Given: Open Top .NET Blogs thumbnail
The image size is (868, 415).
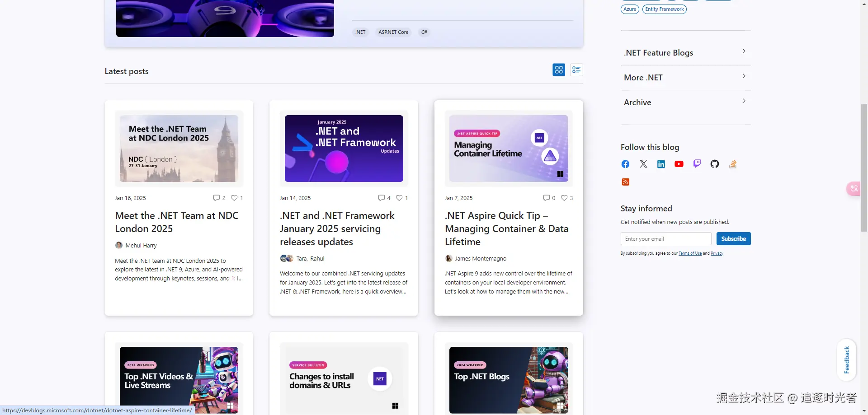Looking at the screenshot, I should pos(509,380).
